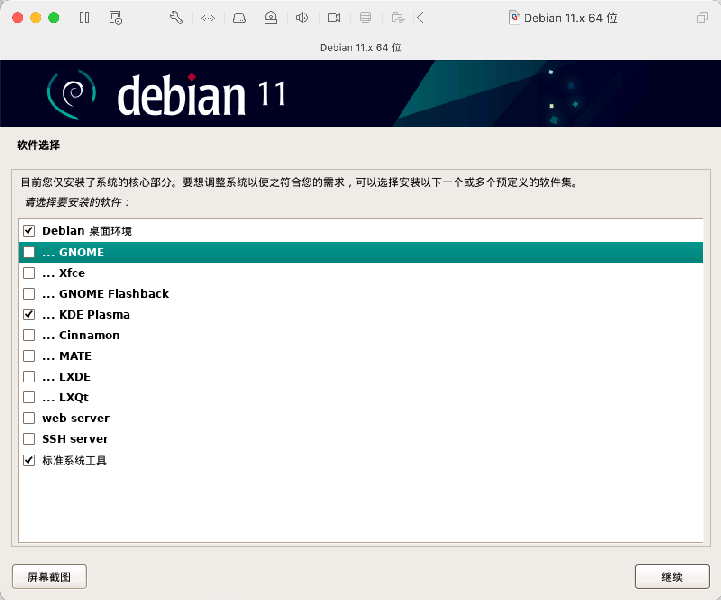Click the 'SSH server' label text
This screenshot has width=721, height=600.
tap(74, 439)
